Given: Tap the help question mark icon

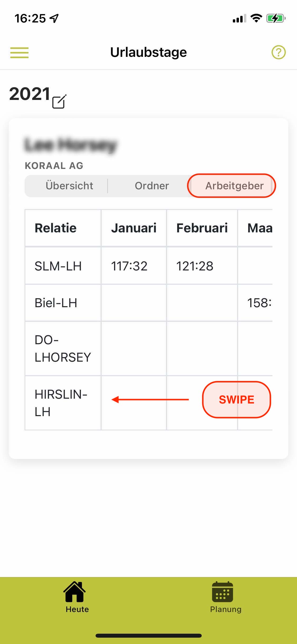Looking at the screenshot, I should 279,52.
